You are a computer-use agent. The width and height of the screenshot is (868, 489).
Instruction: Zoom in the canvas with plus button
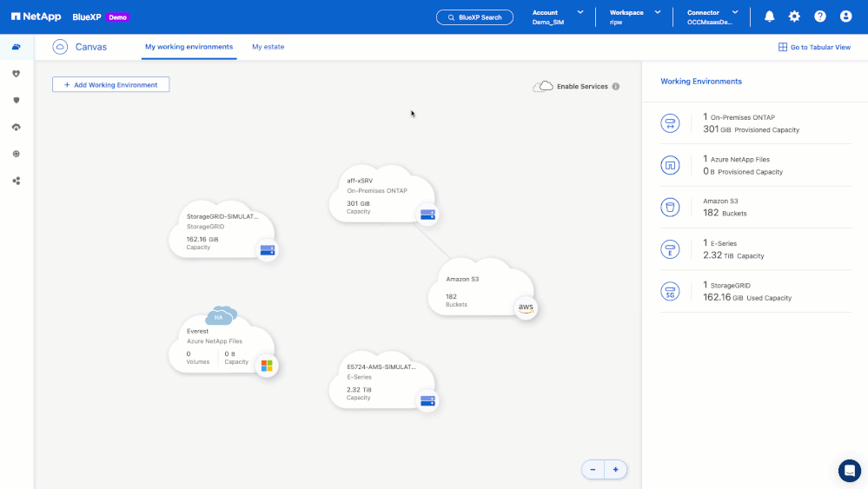pyautogui.click(x=615, y=469)
